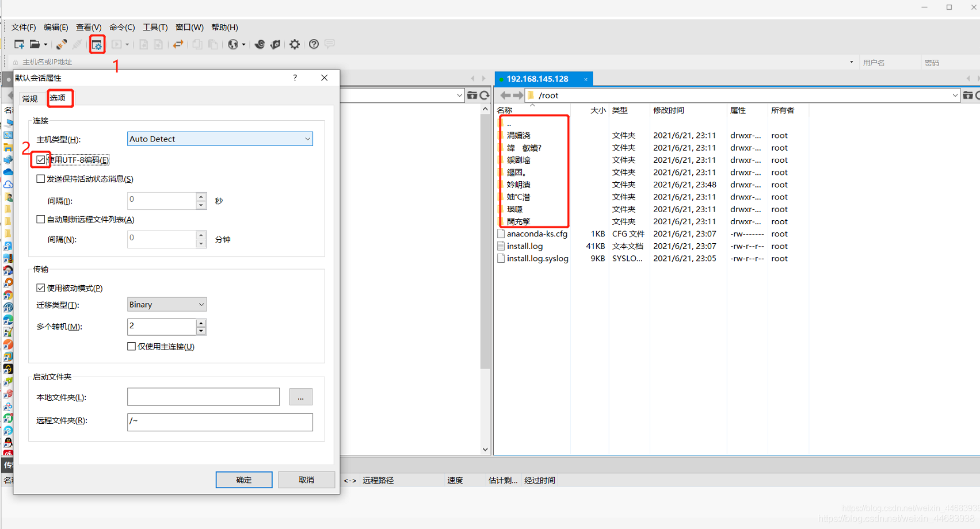The image size is (980, 529).
Task: Click the local pane new folder icon
Action: click(x=472, y=95)
